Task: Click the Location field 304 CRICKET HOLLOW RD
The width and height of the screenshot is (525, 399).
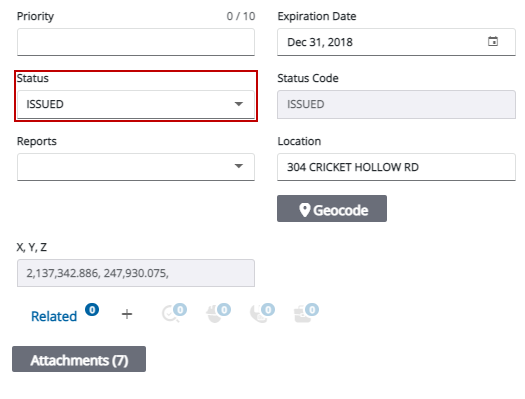Action: 396,167
